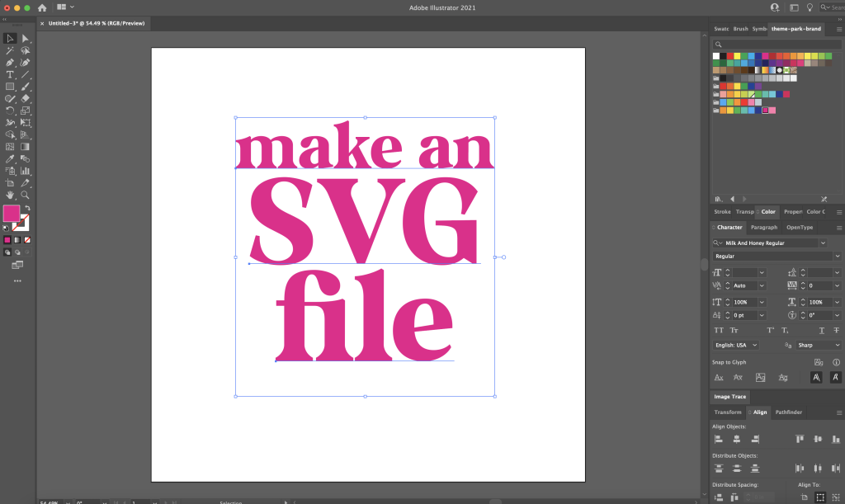Swap fill and stroke colors
This screenshot has height=504, width=845.
tap(27, 208)
